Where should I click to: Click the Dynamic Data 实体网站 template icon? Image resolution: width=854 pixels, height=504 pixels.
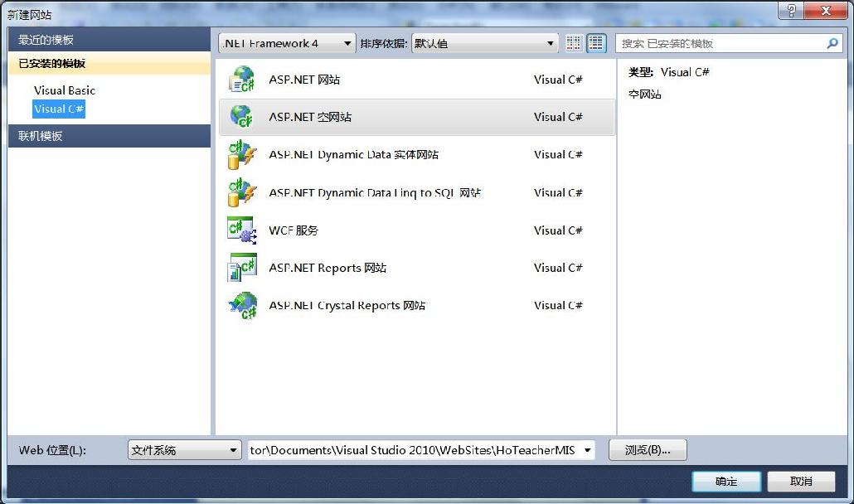(x=242, y=154)
